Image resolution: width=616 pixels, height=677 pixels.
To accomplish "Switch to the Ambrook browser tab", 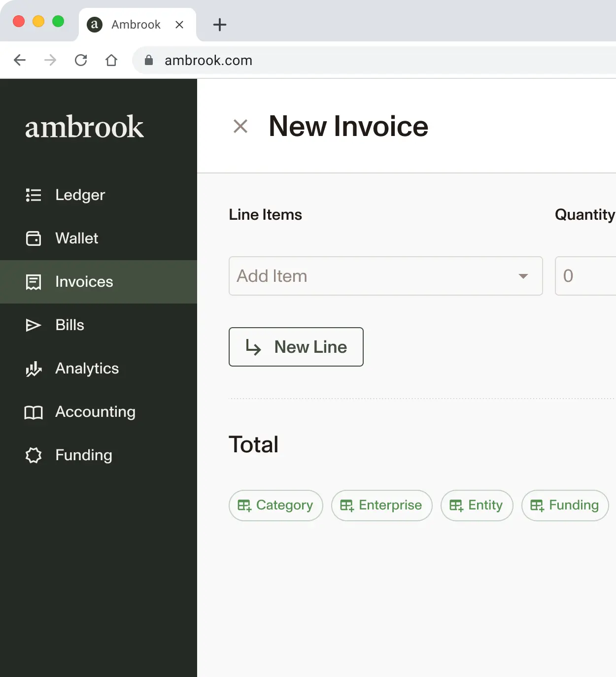I will (x=137, y=25).
